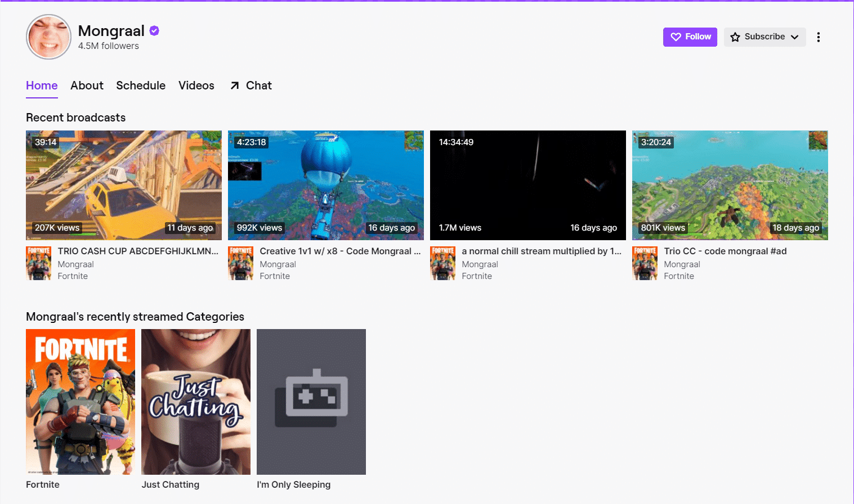Screen dimensions: 854x504
Task: Play the TRIO CASH CUP broadcast thumbnail
Action: click(124, 185)
